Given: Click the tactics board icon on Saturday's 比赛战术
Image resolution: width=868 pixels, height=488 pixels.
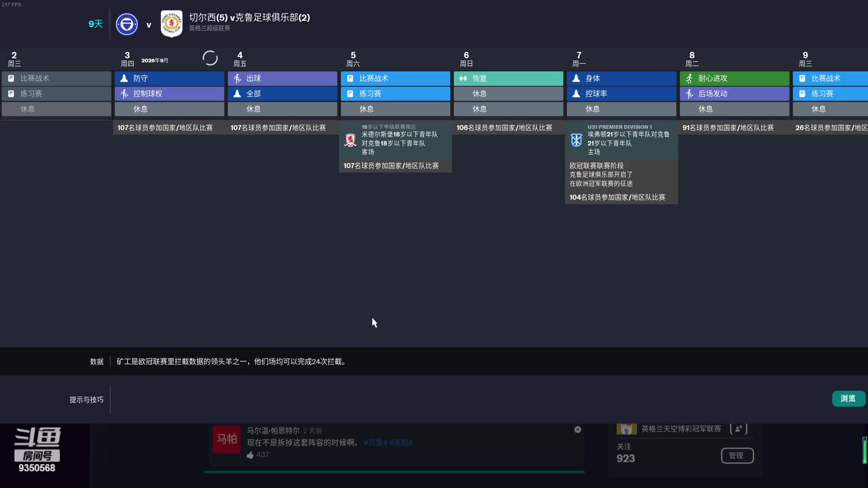Looking at the screenshot, I should click(x=350, y=78).
